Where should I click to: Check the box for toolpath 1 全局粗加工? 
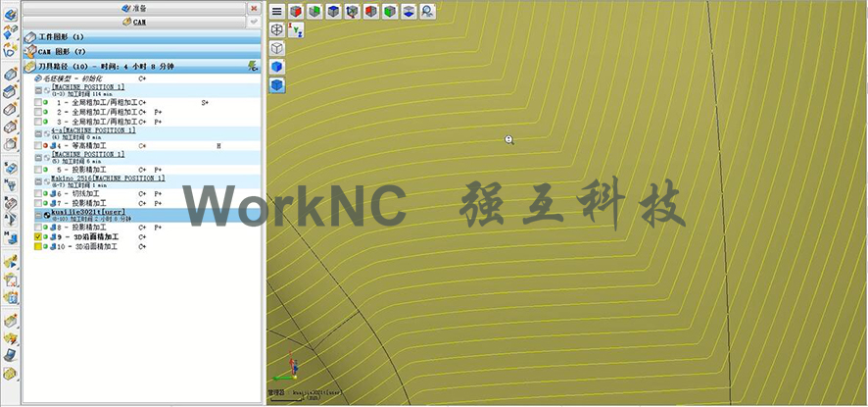pos(37,103)
